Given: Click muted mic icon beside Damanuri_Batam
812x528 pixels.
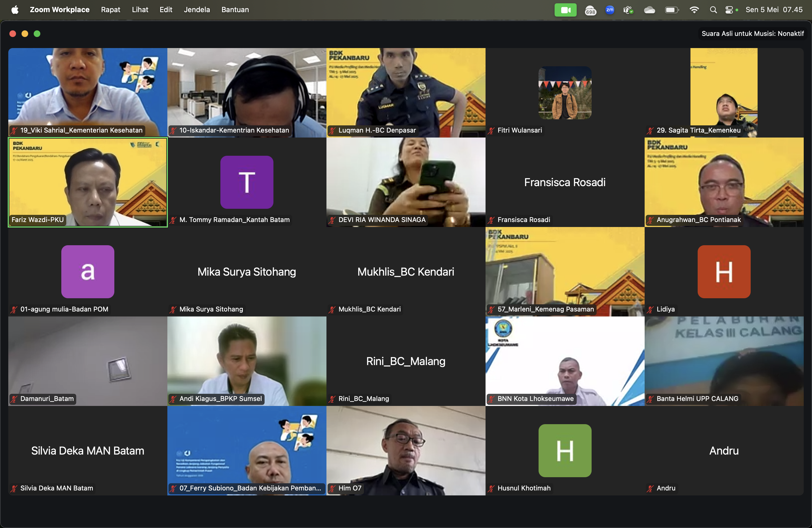Looking at the screenshot, I should click(x=14, y=399).
